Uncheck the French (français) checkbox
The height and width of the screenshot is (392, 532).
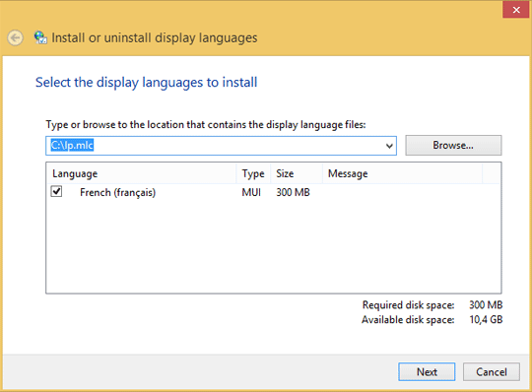(56, 192)
